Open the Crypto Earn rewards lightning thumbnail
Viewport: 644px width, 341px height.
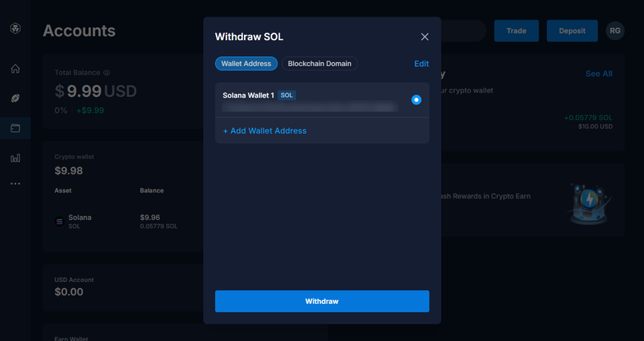[589, 202]
